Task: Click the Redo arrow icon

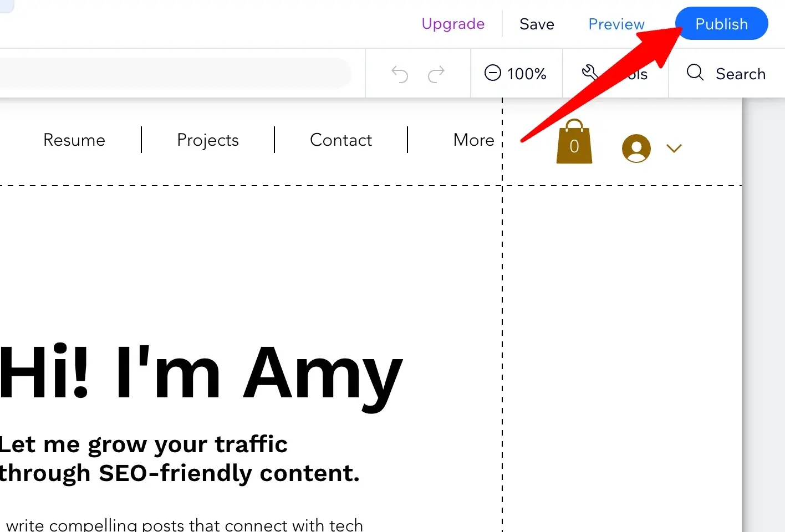Action: [436, 74]
